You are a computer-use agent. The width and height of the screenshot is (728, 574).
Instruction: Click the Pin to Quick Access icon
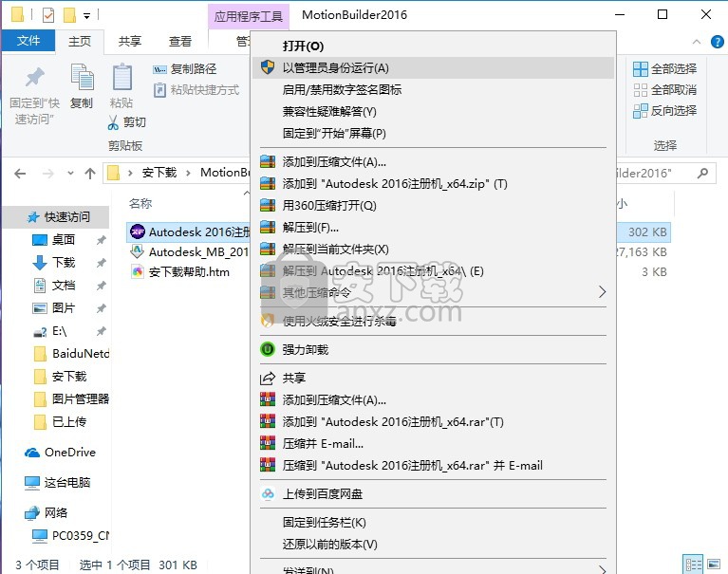click(x=34, y=78)
